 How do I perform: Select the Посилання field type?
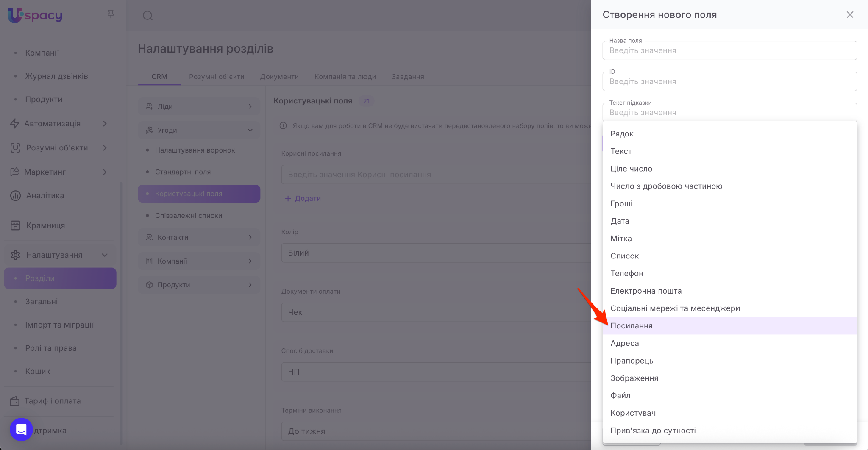632,326
